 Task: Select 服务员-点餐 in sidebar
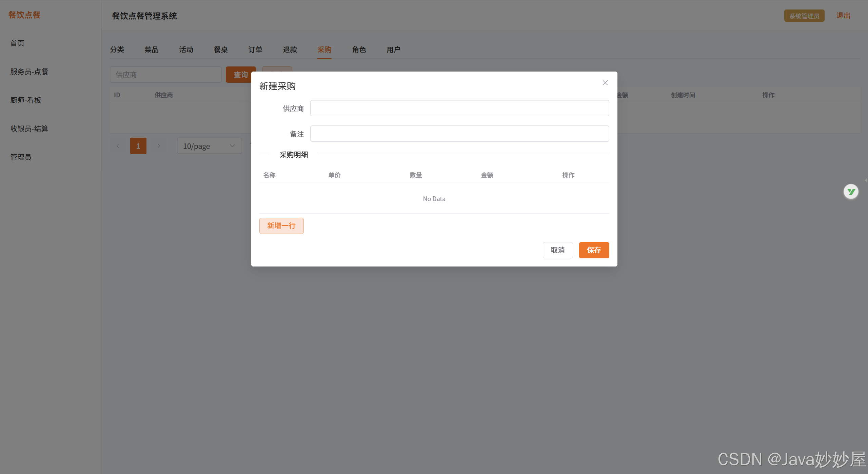tap(29, 72)
